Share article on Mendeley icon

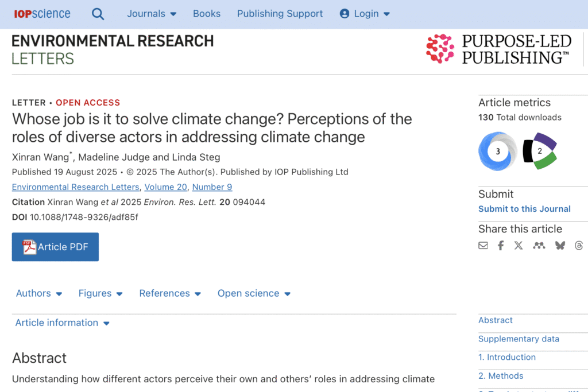(539, 246)
